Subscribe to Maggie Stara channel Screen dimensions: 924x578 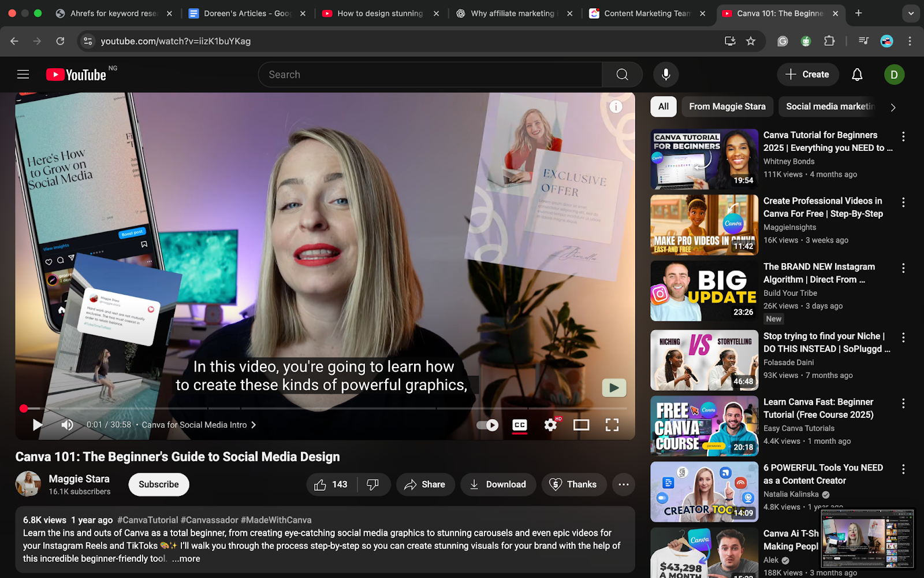159,484
